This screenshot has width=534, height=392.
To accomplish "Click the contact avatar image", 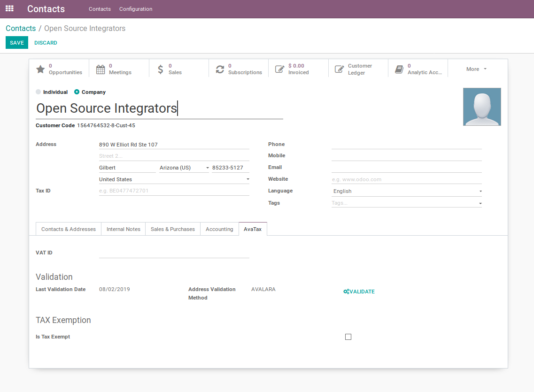I will click(x=482, y=107).
